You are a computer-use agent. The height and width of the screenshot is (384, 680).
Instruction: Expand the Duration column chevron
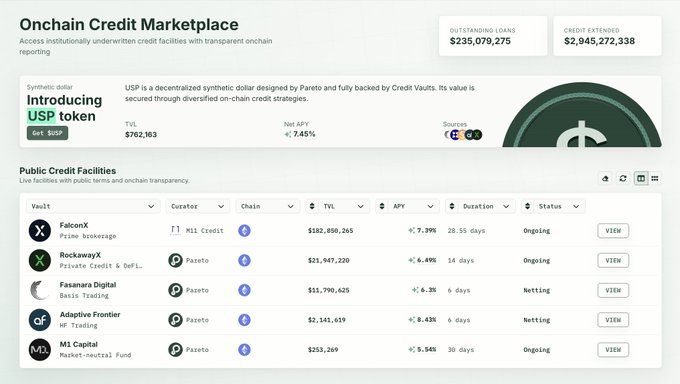[506, 206]
